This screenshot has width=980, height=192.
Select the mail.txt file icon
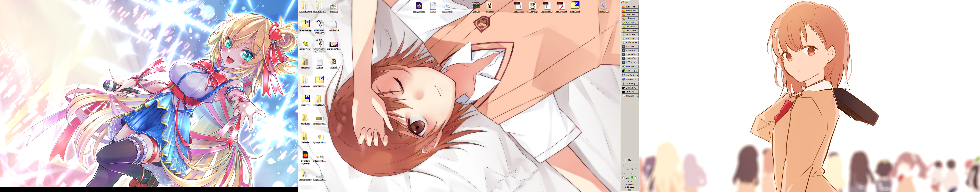click(x=320, y=63)
